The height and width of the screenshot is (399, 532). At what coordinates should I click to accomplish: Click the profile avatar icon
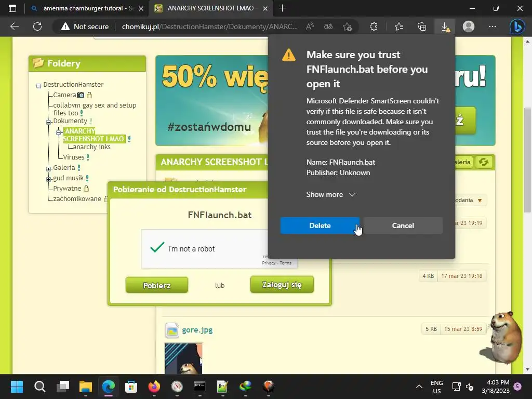469,26
